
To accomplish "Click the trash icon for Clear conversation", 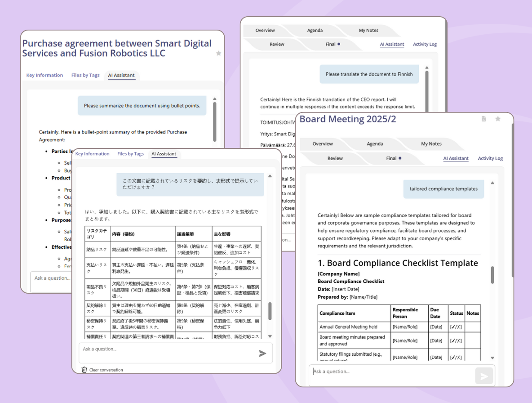I will pos(84,370).
